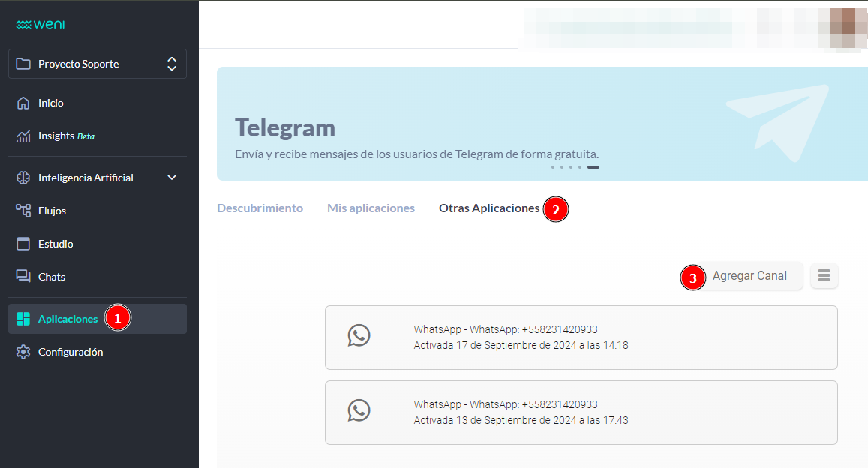This screenshot has height=468, width=868.
Task: Click the Estudio window icon
Action: coord(23,244)
